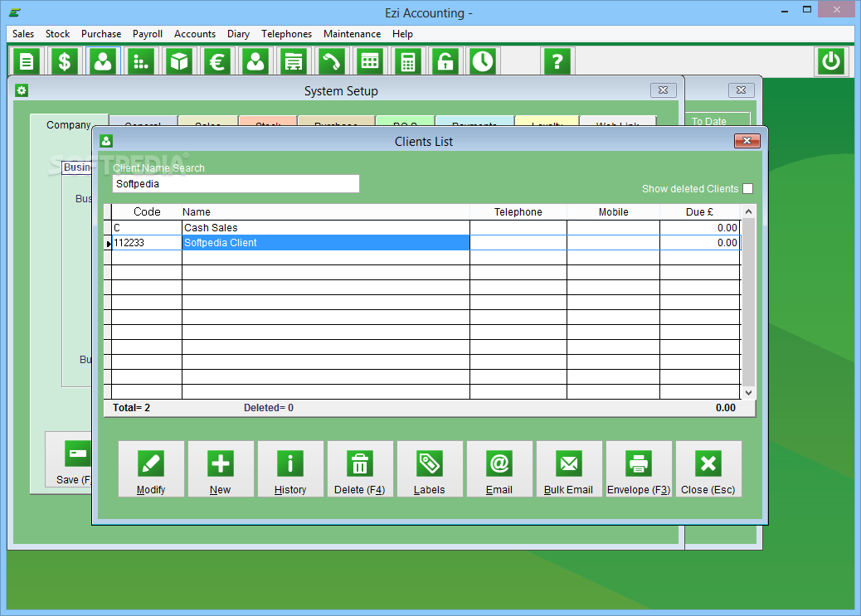Click the Modify pencil button
This screenshot has width=861, height=616.
click(151, 469)
